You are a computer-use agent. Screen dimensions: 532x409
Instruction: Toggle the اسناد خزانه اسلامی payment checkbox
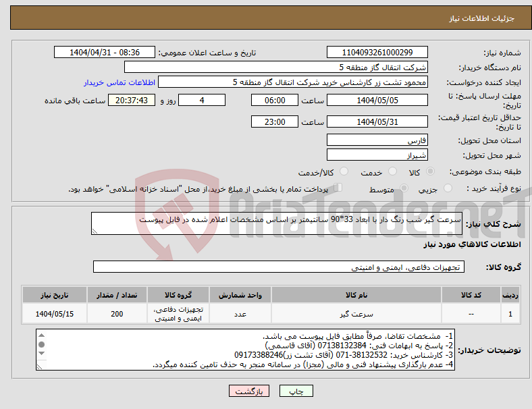coord(338,188)
